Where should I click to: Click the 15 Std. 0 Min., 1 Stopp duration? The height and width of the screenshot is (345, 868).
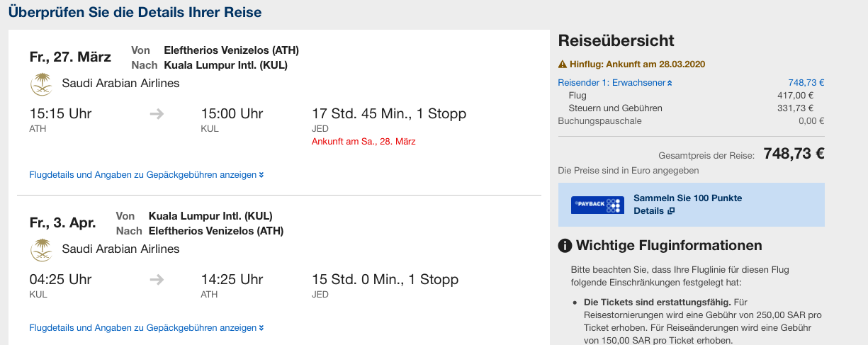385,280
